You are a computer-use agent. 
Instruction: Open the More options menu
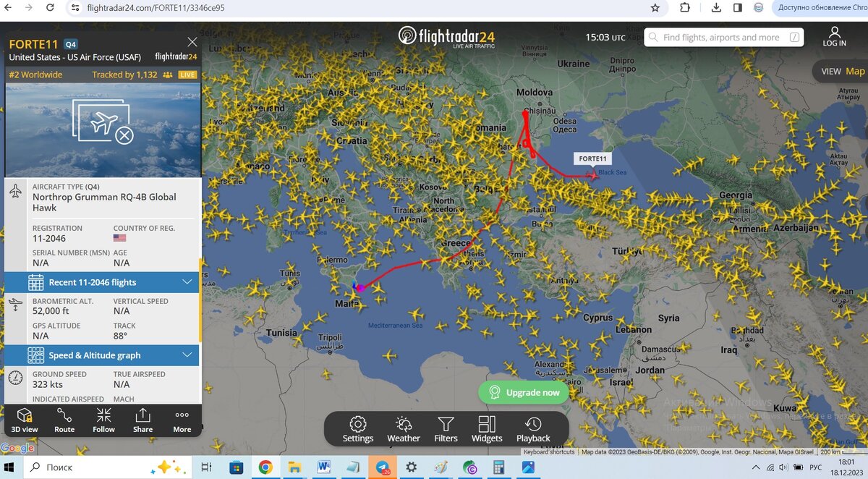click(x=182, y=420)
